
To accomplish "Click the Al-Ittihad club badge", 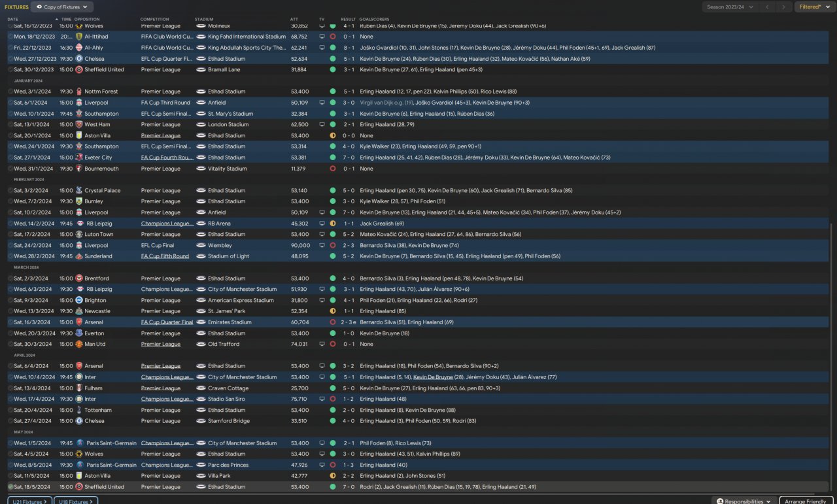I will 79,37.
